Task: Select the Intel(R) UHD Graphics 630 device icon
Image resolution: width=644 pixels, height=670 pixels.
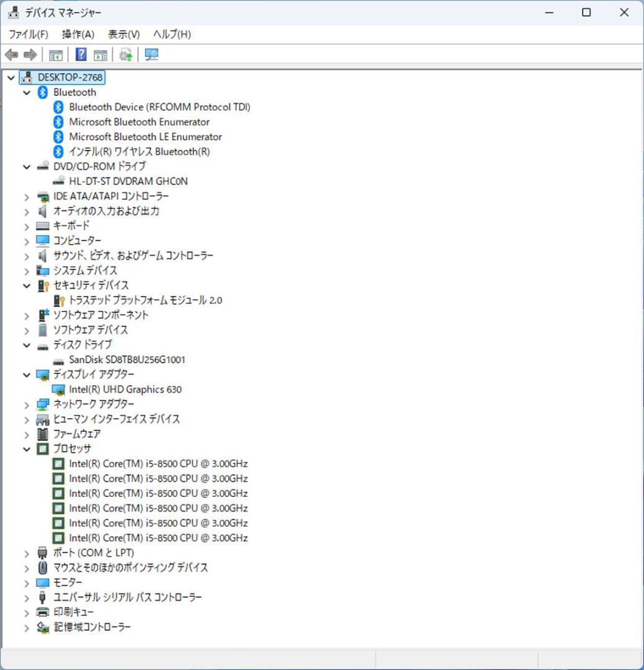Action: tap(60, 389)
